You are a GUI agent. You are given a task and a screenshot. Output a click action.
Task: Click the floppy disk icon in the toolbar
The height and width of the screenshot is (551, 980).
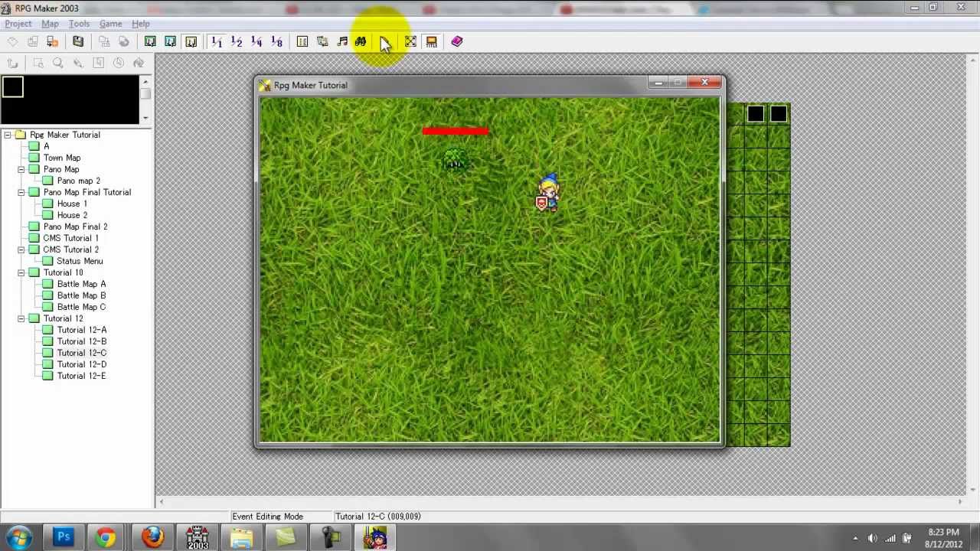coord(78,41)
